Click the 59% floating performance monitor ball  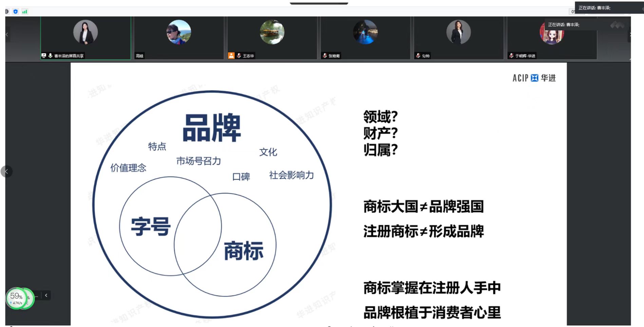click(16, 298)
